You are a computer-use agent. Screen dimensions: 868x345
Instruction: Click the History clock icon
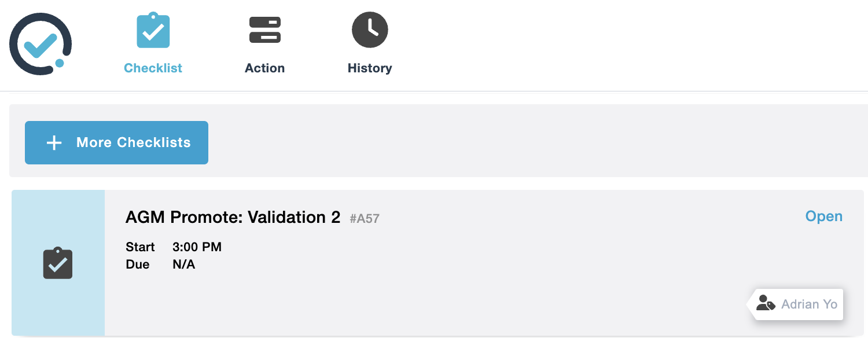pyautogui.click(x=370, y=29)
